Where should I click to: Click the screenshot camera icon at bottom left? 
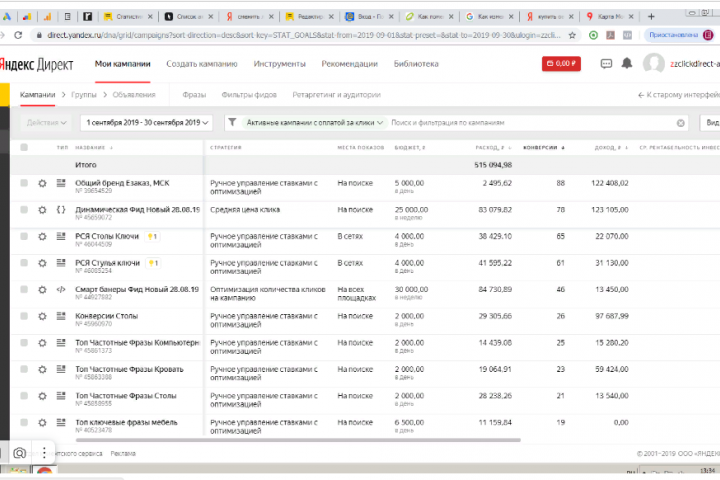click(19, 453)
